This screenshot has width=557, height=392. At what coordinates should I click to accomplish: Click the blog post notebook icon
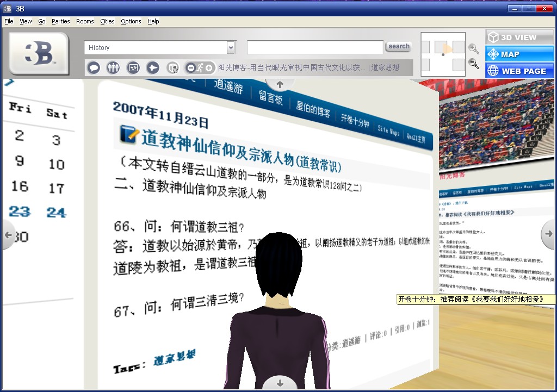pyautogui.click(x=128, y=134)
